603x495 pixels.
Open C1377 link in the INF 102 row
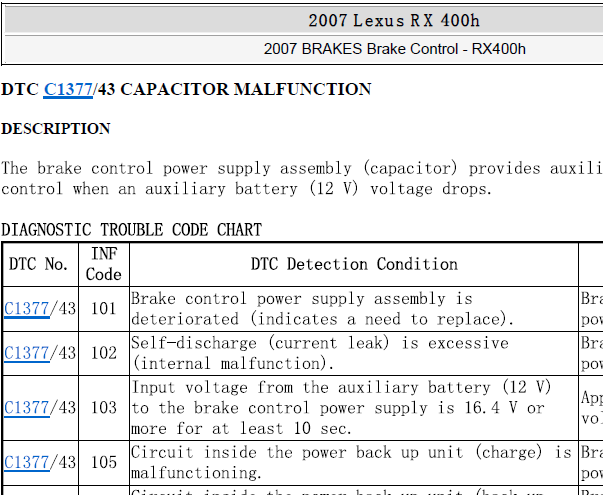click(x=27, y=353)
